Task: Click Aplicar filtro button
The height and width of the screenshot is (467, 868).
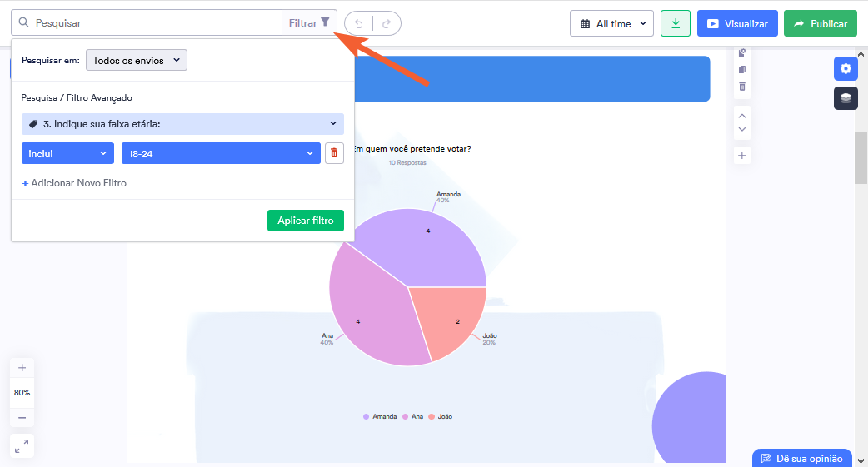Action: pos(306,221)
